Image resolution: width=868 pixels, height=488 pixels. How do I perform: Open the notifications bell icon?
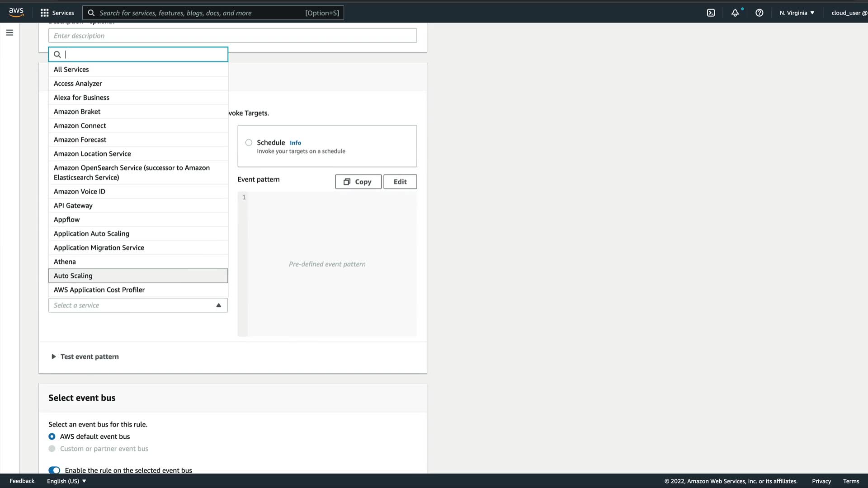click(x=735, y=13)
